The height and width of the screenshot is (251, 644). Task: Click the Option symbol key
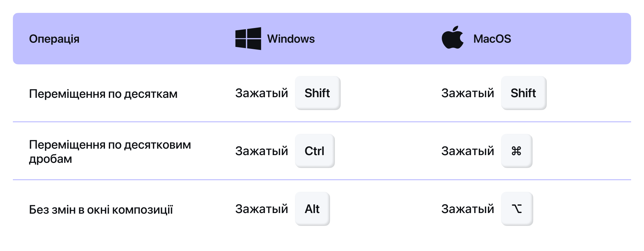517,209
